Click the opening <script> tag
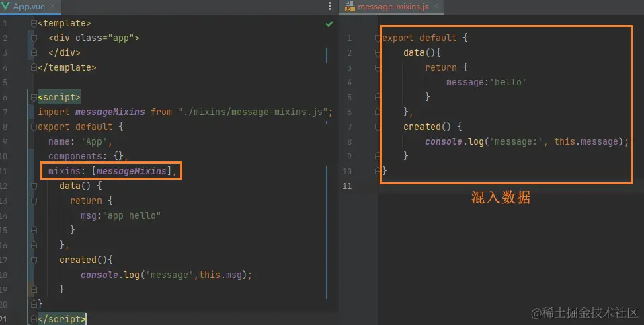The height and width of the screenshot is (325, 644). click(59, 98)
